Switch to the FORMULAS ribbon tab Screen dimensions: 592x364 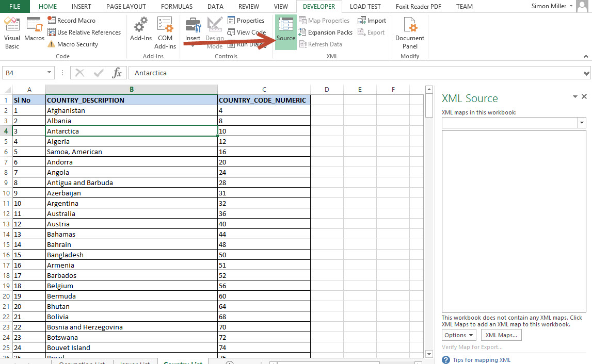[x=177, y=7]
